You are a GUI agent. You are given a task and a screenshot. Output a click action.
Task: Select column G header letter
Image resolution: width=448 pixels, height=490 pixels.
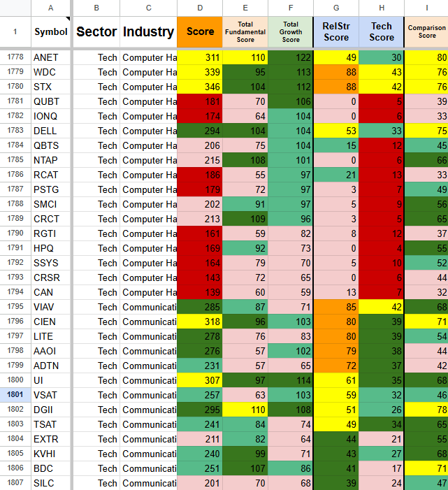coord(336,8)
